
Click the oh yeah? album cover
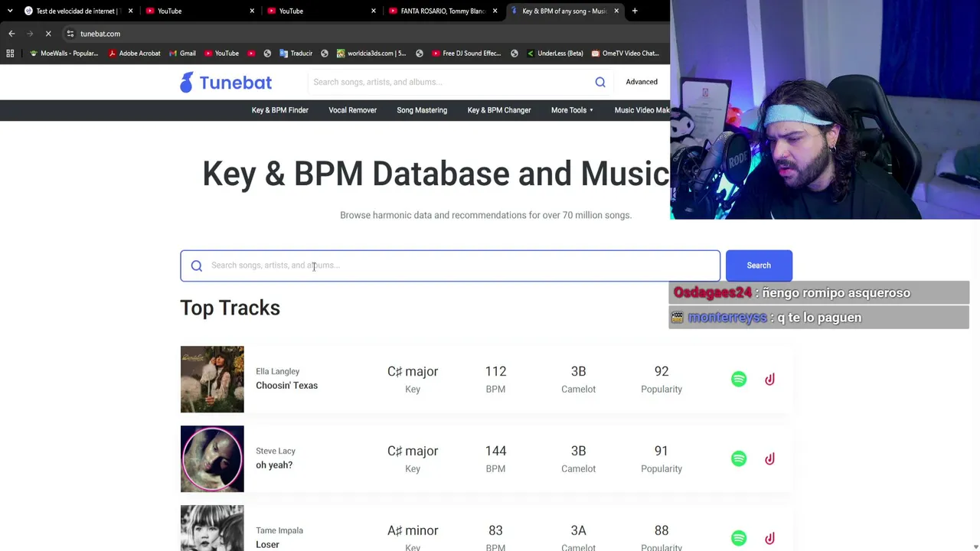pos(212,459)
